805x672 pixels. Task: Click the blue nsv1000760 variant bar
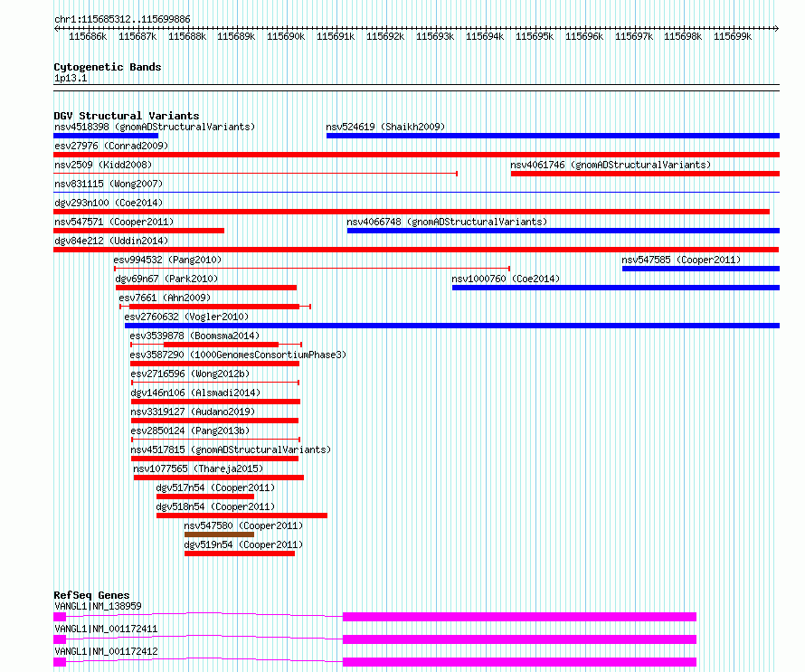point(616,288)
